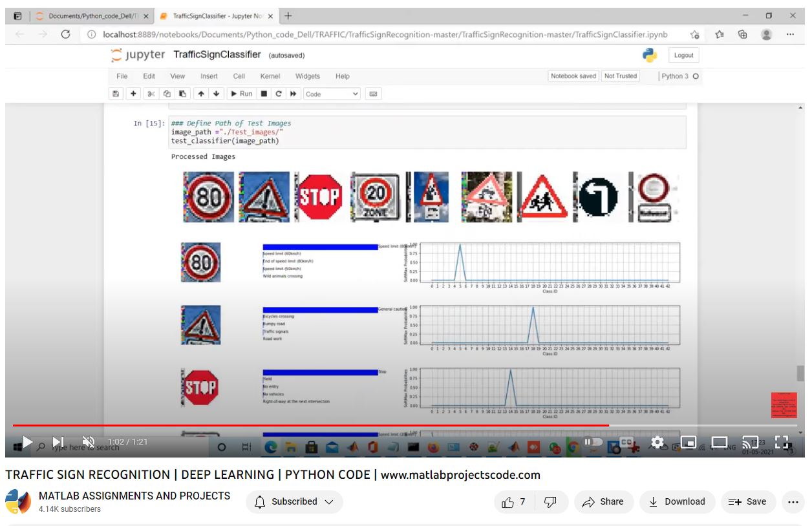812x526 pixels.
Task: Save the video to a playlist
Action: click(747, 501)
